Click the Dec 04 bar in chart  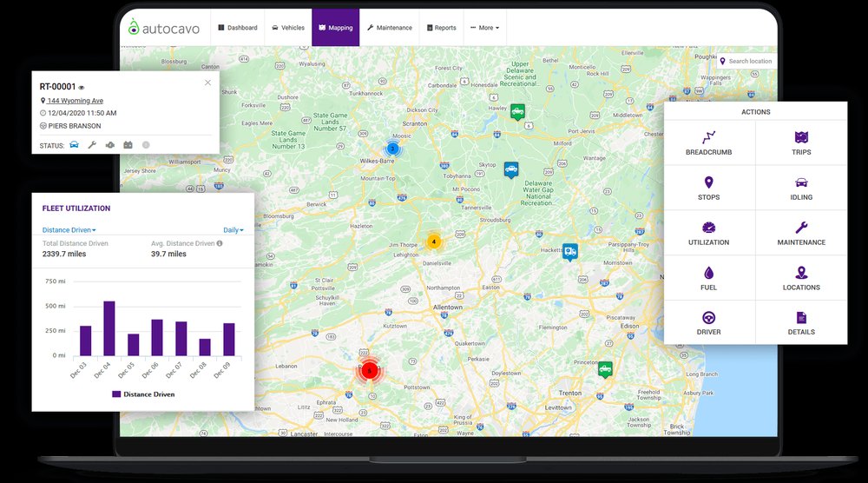[x=109, y=328]
